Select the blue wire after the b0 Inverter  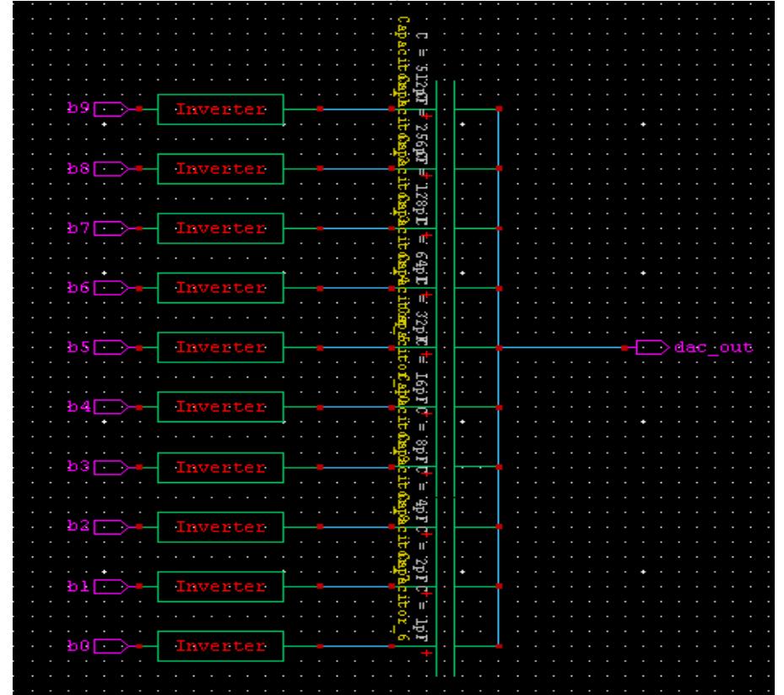coord(356,646)
